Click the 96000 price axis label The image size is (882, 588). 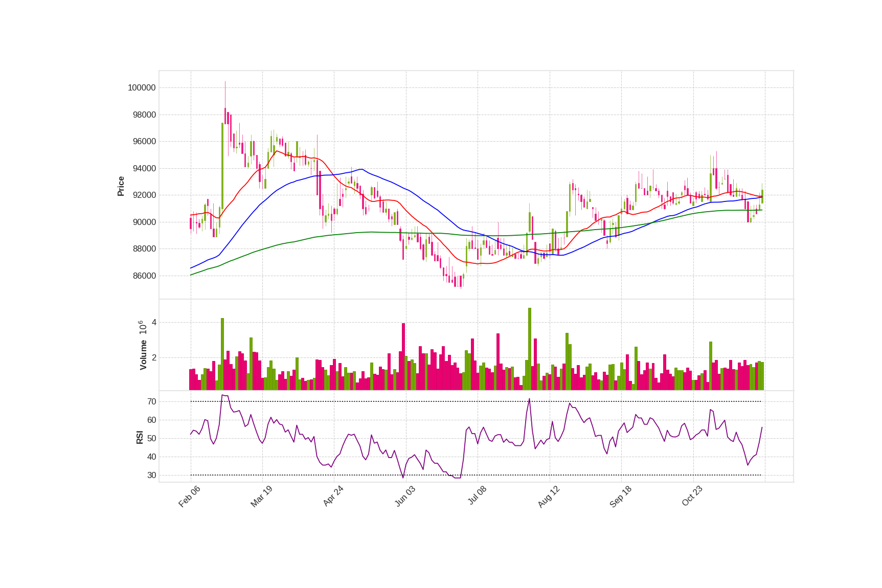(144, 142)
